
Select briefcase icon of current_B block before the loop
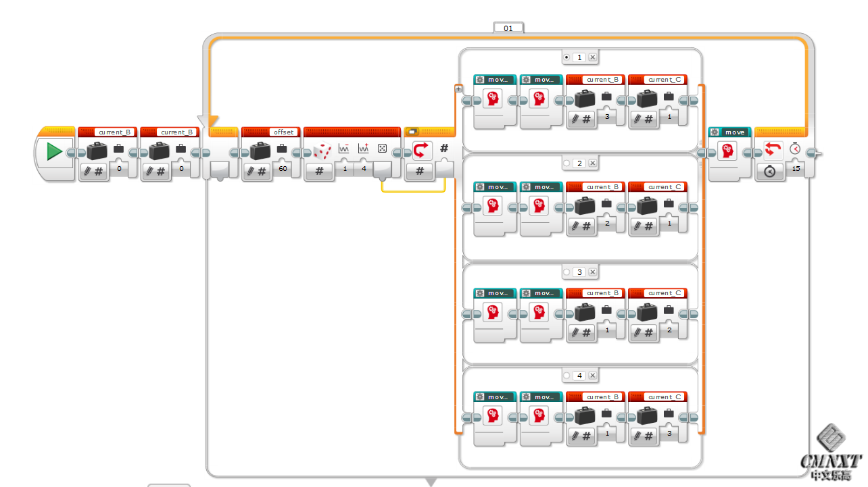(160, 151)
